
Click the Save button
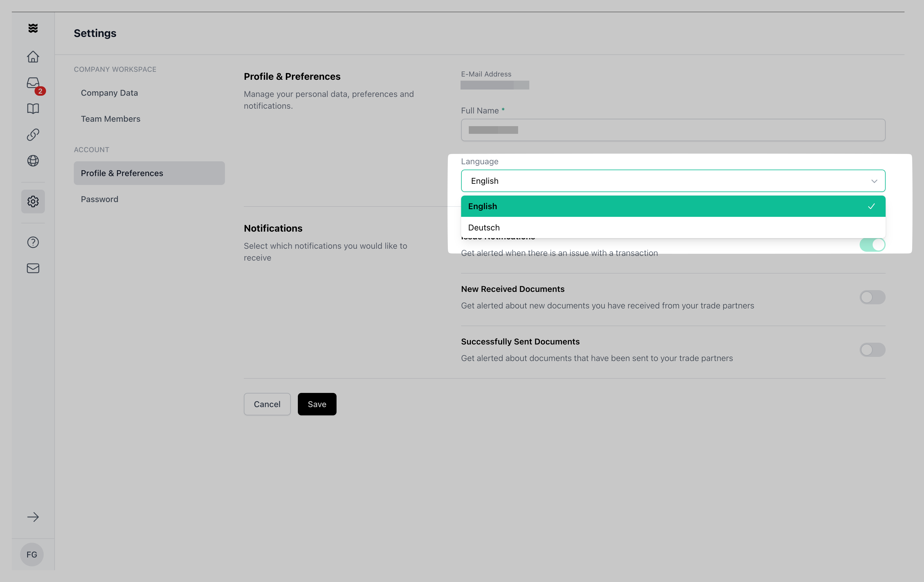click(x=317, y=404)
